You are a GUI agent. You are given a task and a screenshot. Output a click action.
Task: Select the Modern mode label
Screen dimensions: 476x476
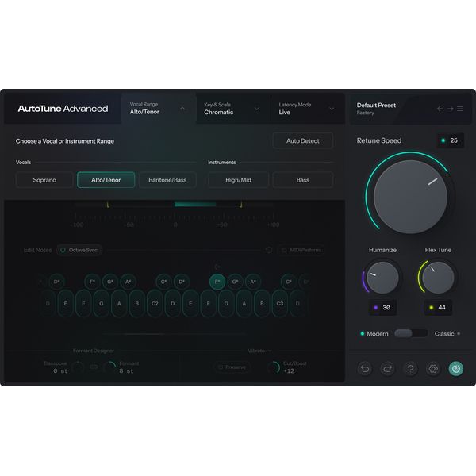click(x=378, y=334)
